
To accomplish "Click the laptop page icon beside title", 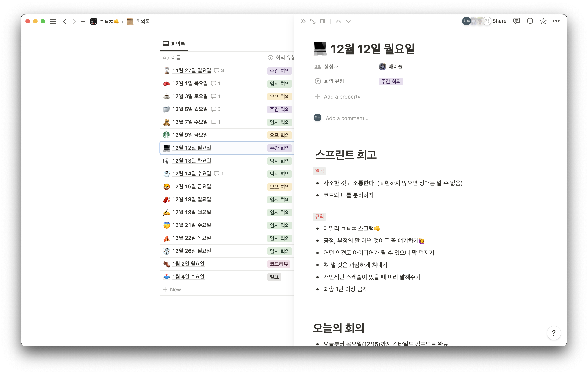I will 320,49.
